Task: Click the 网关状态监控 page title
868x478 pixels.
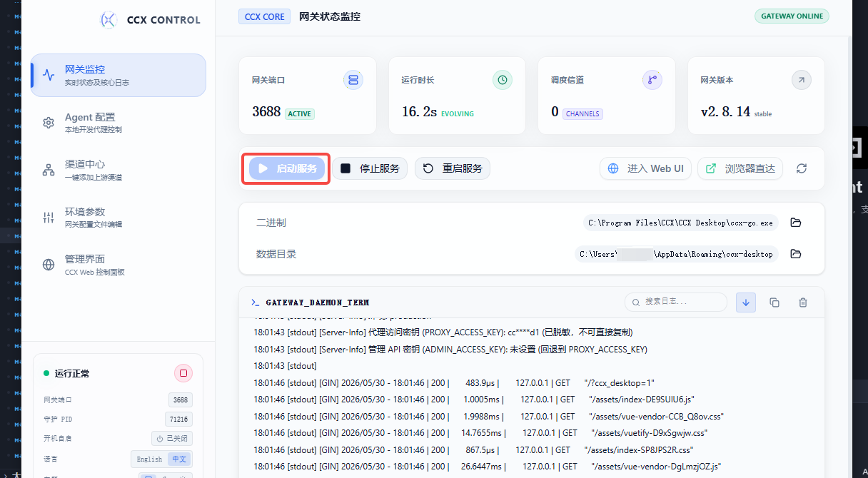Action: pyautogui.click(x=330, y=16)
